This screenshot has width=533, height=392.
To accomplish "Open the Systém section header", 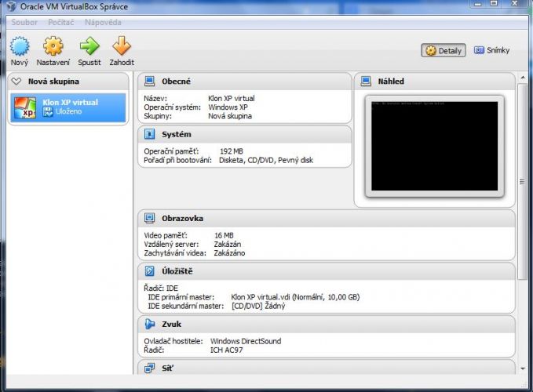I will [x=244, y=134].
